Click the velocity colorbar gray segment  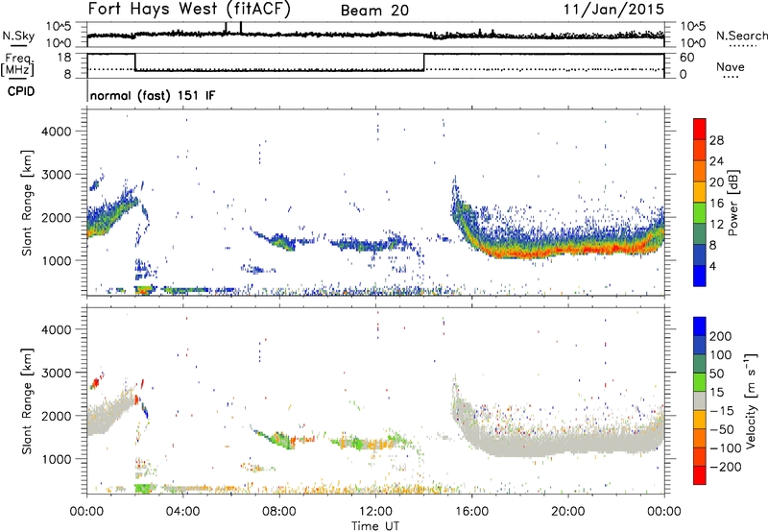(x=700, y=400)
